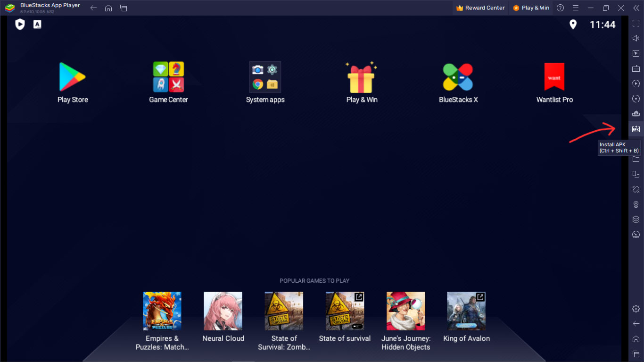Click 'POPULAR GAMES TO PLAY' heading
This screenshot has width=644, height=362.
314,281
